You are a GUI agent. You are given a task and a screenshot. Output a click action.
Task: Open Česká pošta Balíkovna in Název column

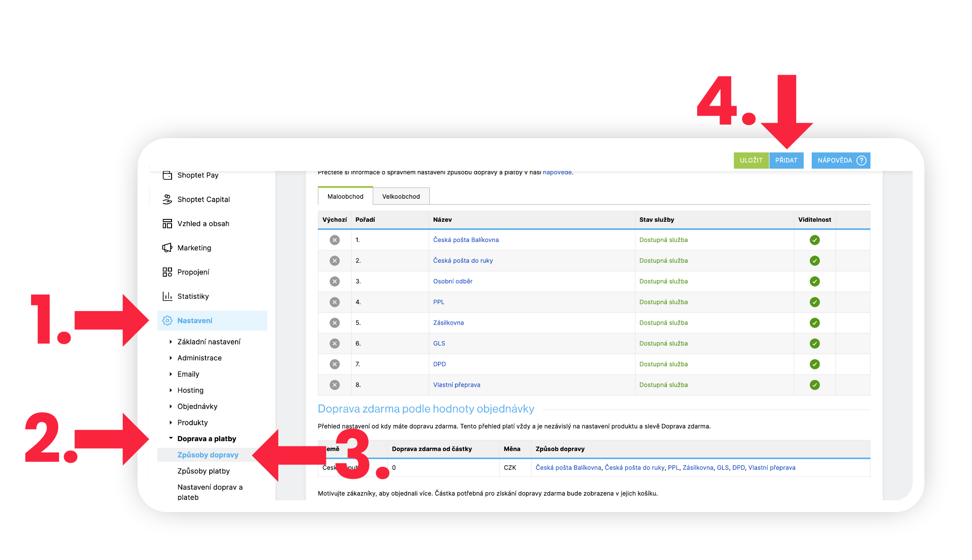click(x=466, y=240)
